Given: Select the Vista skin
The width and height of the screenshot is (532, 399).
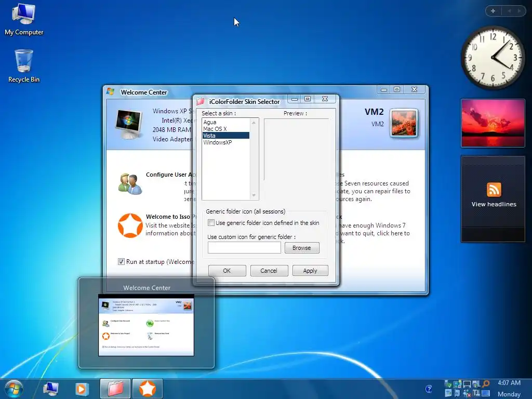Looking at the screenshot, I should pos(225,136).
